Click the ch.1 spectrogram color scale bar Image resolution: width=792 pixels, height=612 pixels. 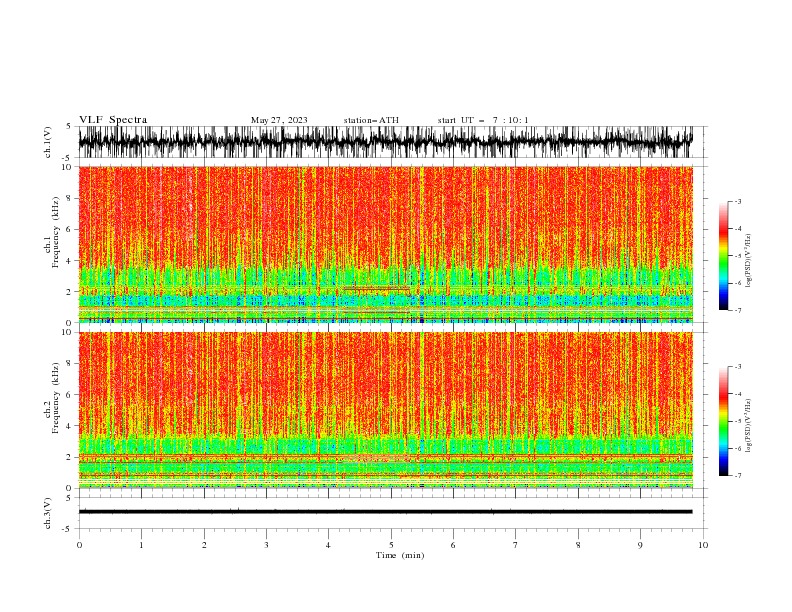(723, 256)
